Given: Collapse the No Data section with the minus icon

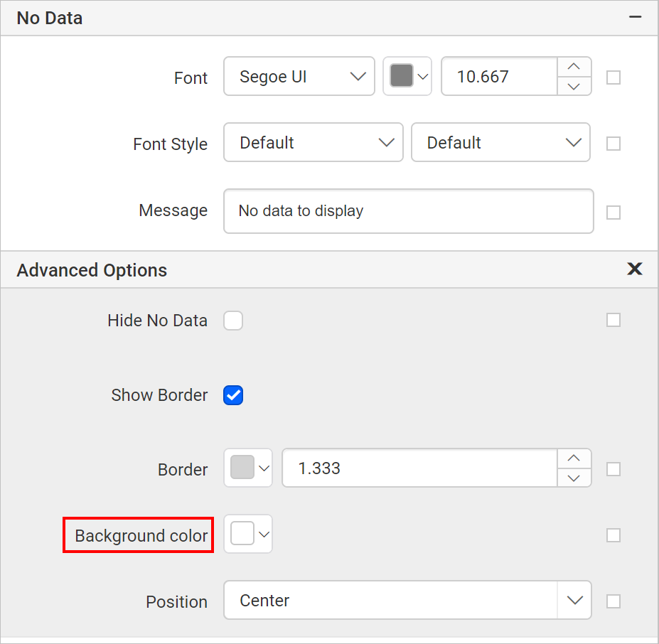Looking at the screenshot, I should tap(635, 17).
